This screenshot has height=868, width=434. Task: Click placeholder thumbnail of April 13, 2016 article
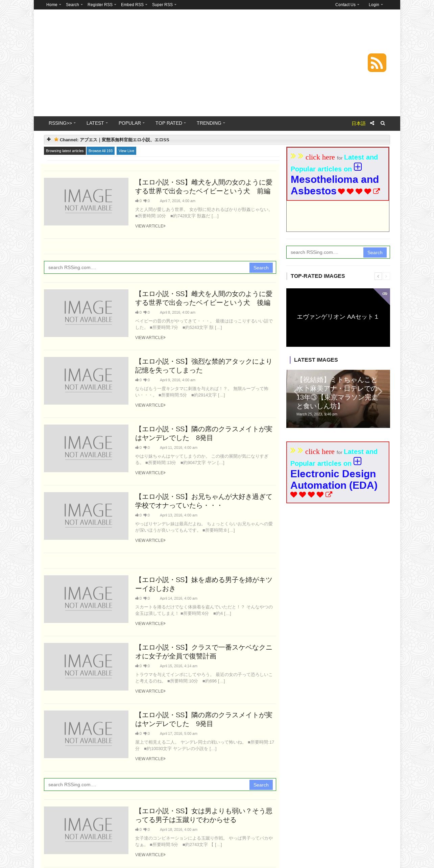[x=86, y=516]
